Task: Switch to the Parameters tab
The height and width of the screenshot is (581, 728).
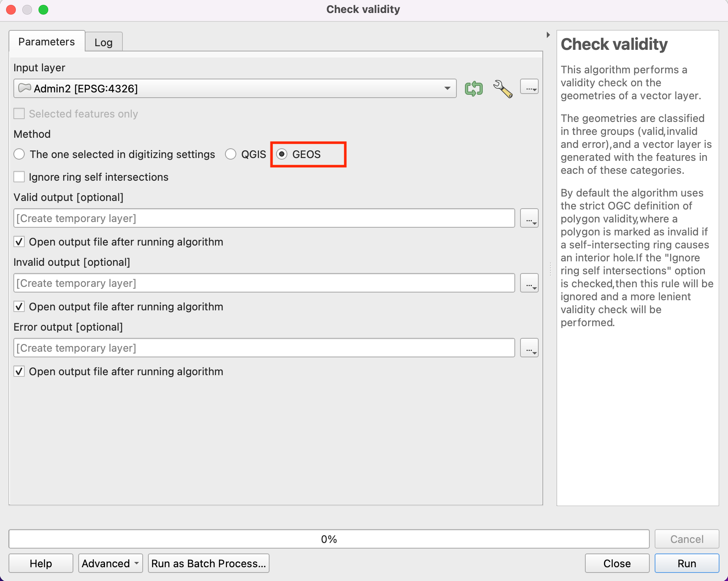Action: click(x=47, y=42)
